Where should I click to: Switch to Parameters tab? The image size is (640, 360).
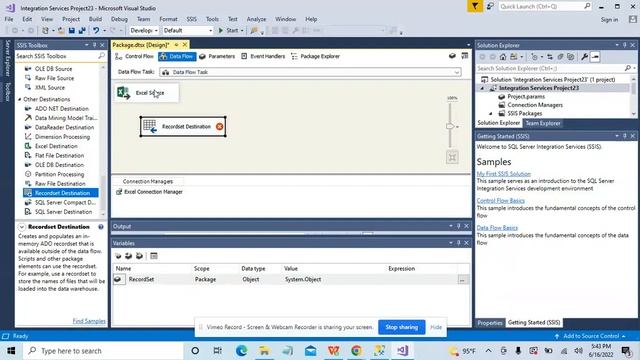tap(217, 56)
